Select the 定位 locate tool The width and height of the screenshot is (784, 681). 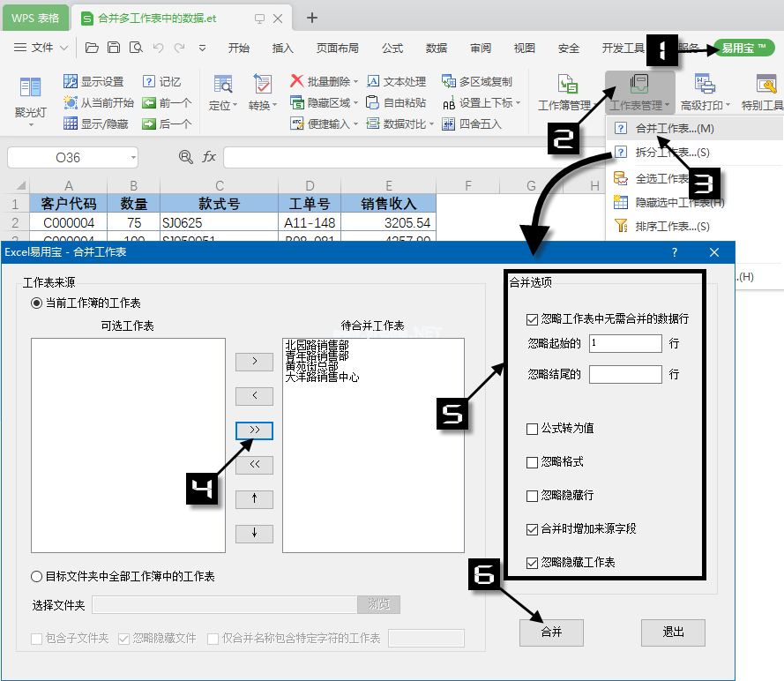pos(222,85)
